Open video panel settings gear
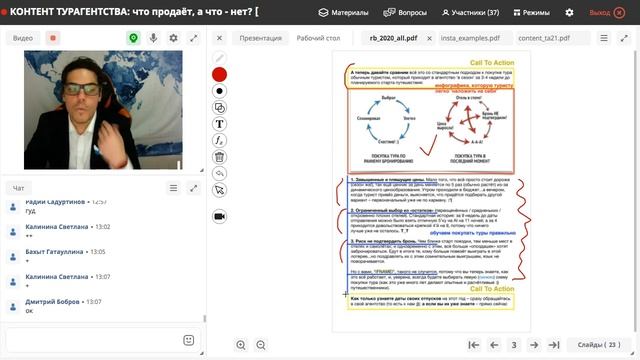The width and height of the screenshot is (640, 360). pos(173,38)
